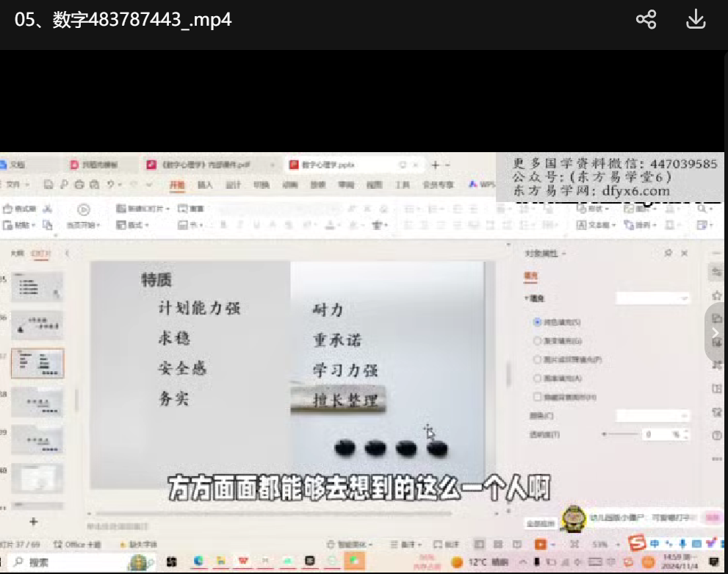Click the play-from-current-slide icon in ribbon
This screenshot has height=574, width=728.
click(84, 209)
